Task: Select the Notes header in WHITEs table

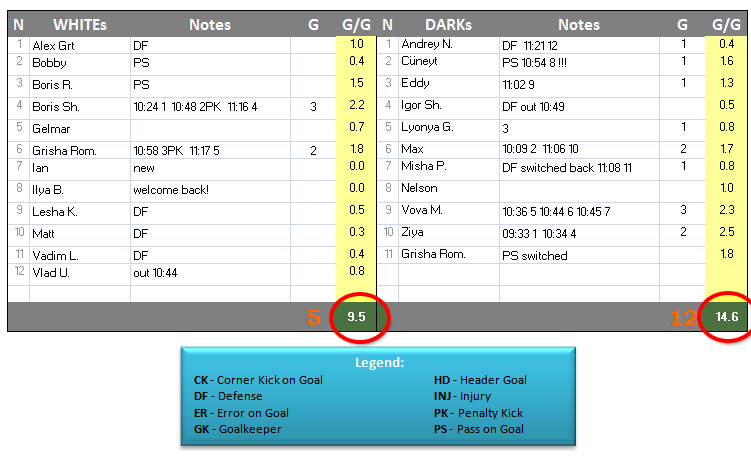Action: point(209,24)
